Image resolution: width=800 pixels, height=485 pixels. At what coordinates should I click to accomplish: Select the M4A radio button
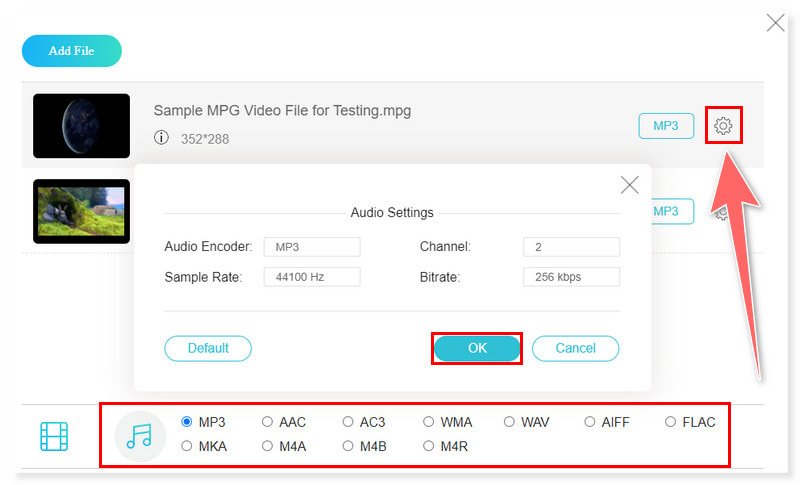pyautogui.click(x=267, y=446)
